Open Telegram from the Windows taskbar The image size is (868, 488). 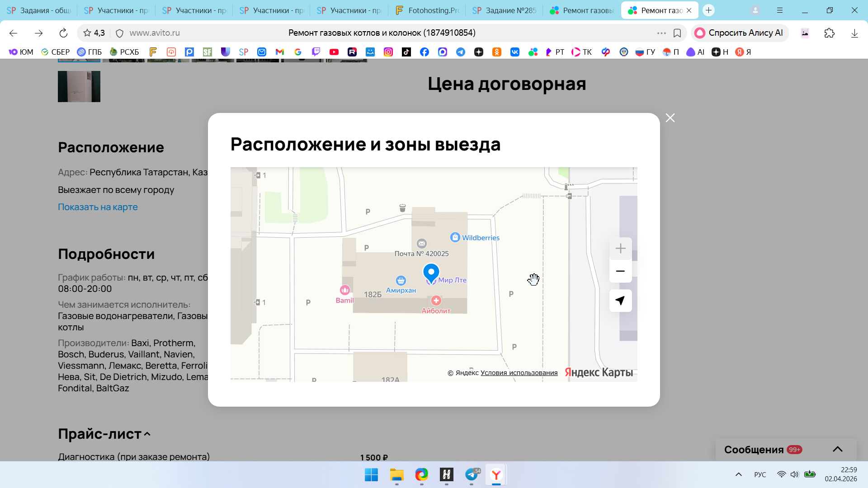(472, 475)
